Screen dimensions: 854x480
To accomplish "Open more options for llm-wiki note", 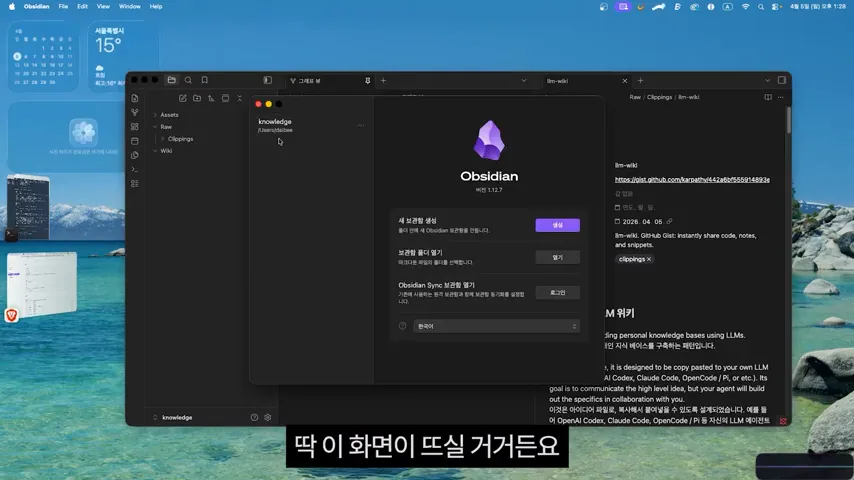I will [x=780, y=98].
